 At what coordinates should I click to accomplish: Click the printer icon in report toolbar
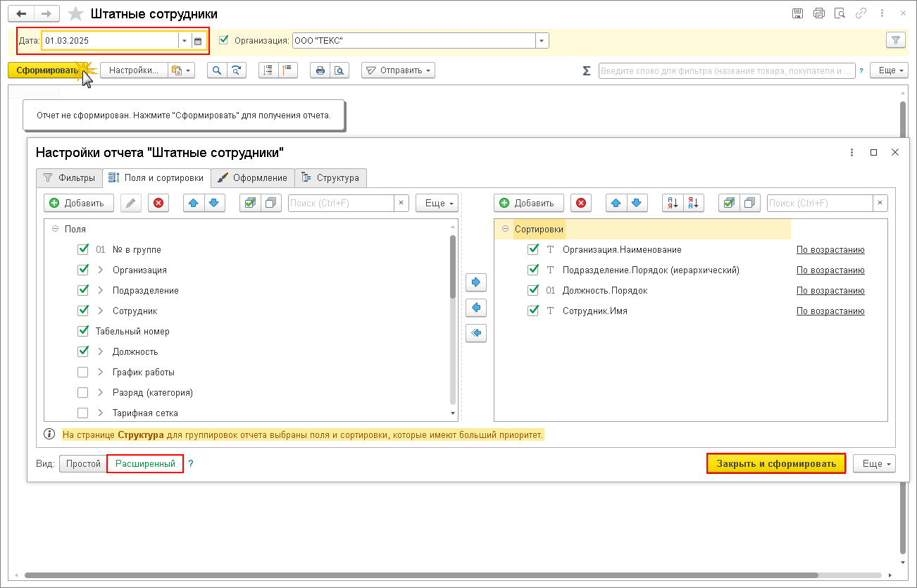(x=320, y=70)
